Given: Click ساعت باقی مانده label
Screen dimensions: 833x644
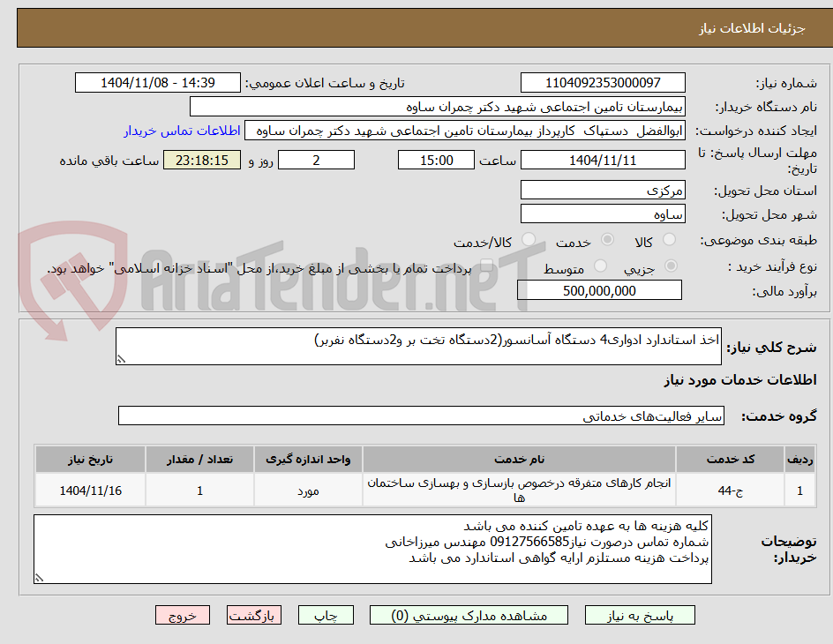Looking at the screenshot, I should 109,161.
